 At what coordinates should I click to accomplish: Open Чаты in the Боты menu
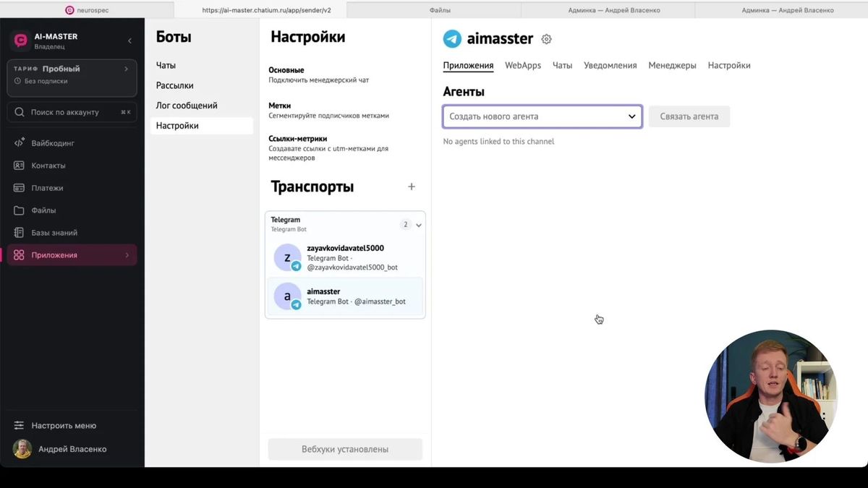[x=166, y=65]
